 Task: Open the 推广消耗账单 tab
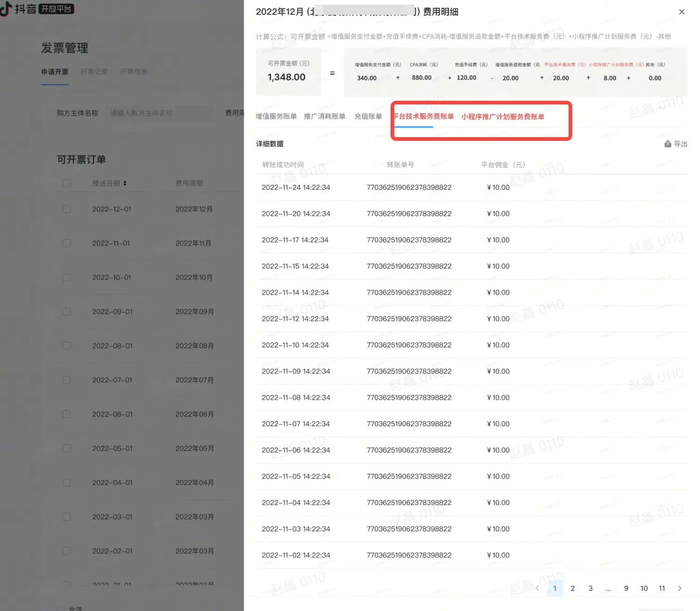point(324,117)
